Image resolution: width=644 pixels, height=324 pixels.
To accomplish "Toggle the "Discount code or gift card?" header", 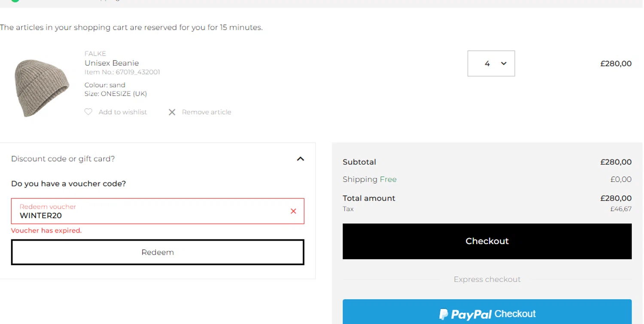I will [x=63, y=159].
